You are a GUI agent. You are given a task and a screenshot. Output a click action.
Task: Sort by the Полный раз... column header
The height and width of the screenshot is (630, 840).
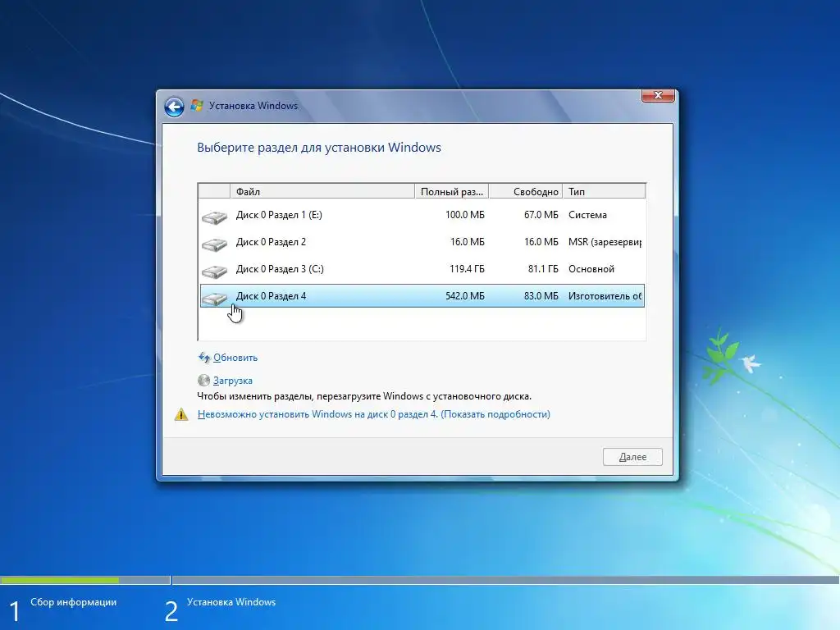coord(452,191)
